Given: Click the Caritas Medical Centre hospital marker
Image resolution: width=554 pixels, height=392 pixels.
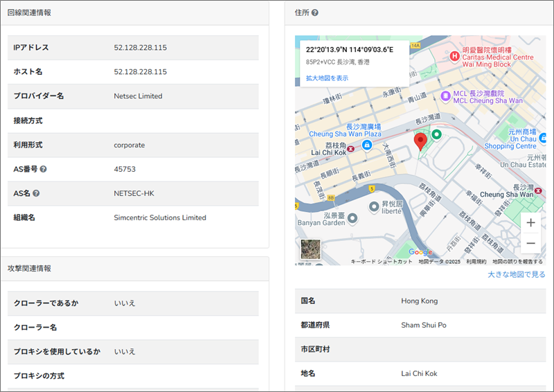Looking at the screenshot, I should [x=454, y=56].
